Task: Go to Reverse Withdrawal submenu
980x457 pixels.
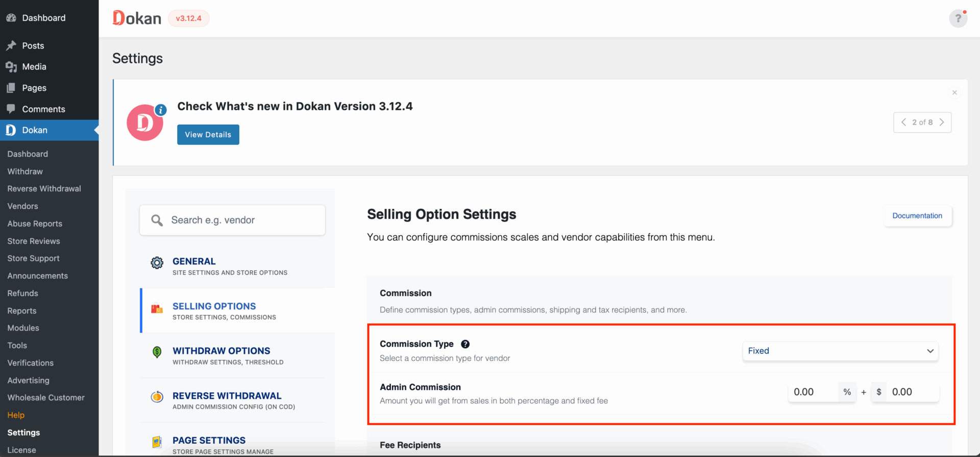Action: coord(44,189)
